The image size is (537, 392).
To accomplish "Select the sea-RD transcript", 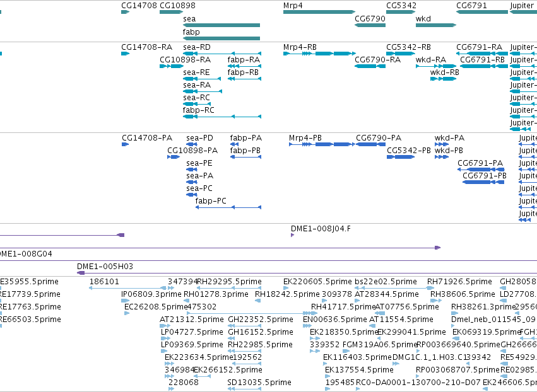I will [222, 54].
